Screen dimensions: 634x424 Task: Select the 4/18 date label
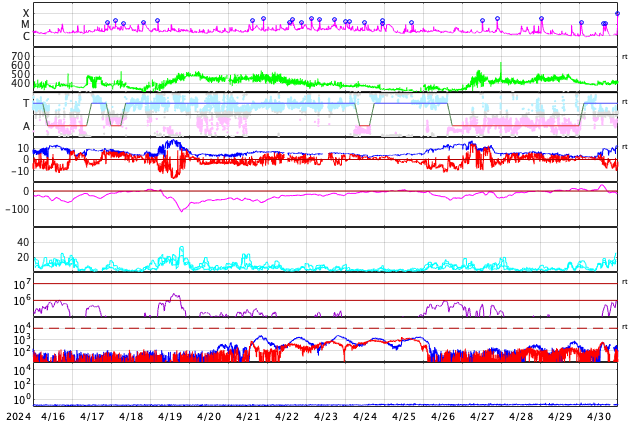pos(131,416)
